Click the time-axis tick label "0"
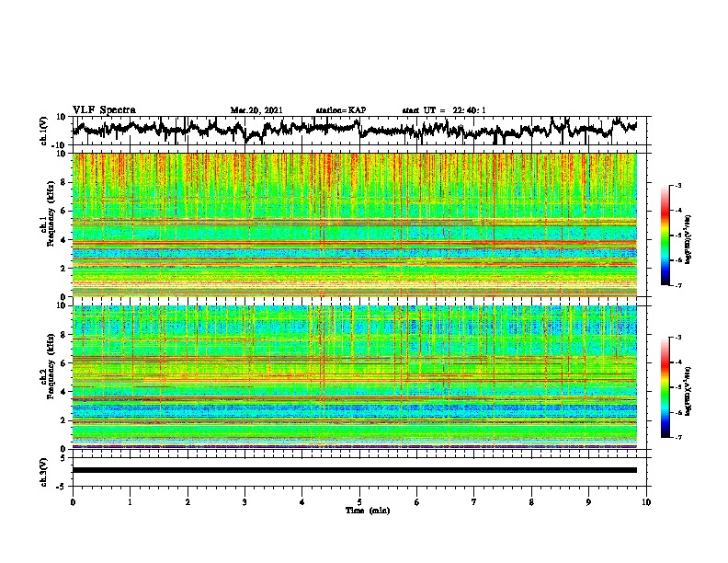728x563 pixels. point(73,502)
